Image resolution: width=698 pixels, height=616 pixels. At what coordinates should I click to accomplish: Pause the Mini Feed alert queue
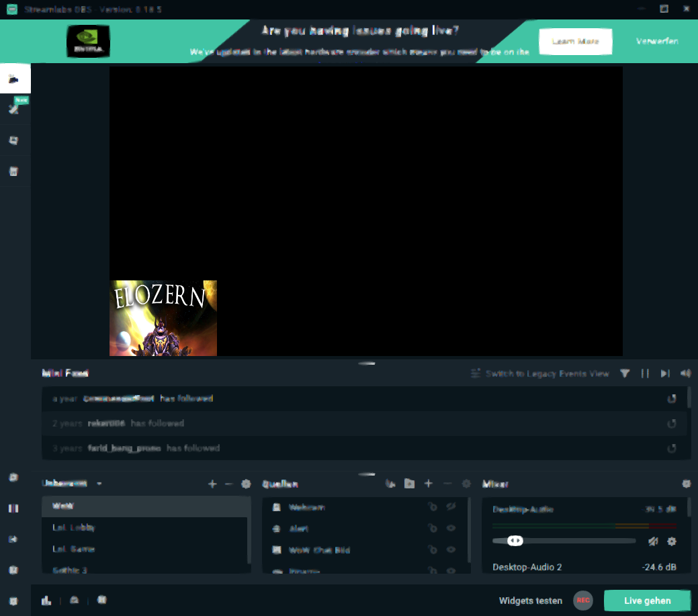click(645, 373)
